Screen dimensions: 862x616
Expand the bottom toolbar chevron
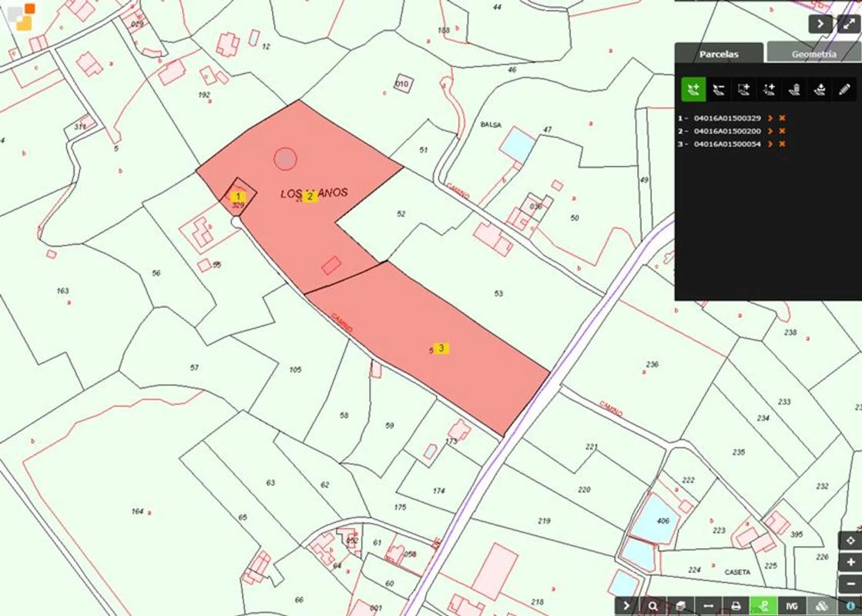(x=626, y=606)
